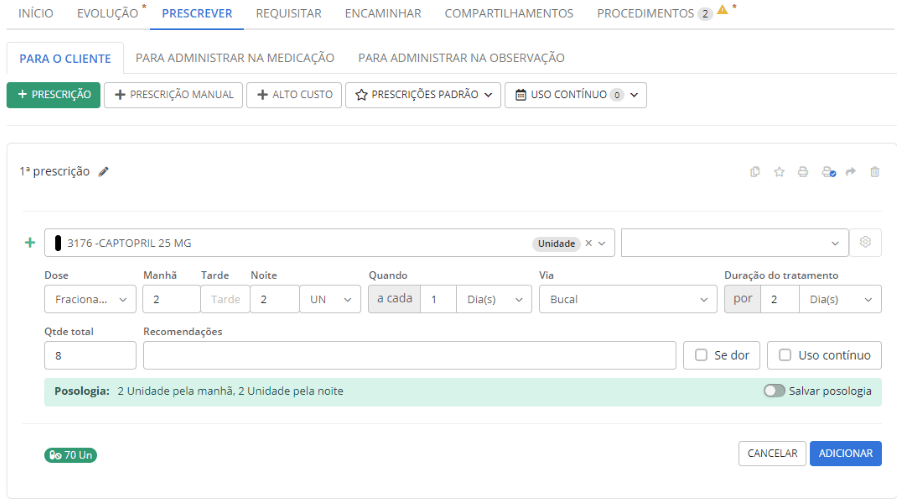
Task: Click the Alto Custo button
Action: pyautogui.click(x=294, y=95)
